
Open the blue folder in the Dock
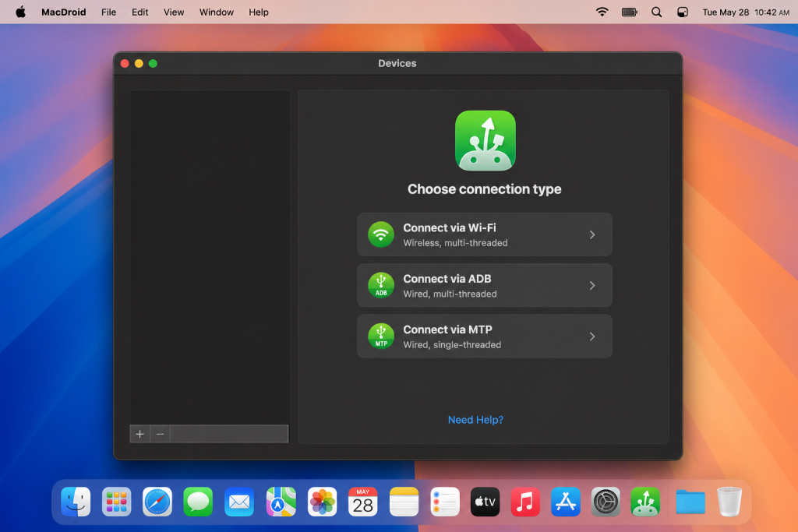click(690, 502)
